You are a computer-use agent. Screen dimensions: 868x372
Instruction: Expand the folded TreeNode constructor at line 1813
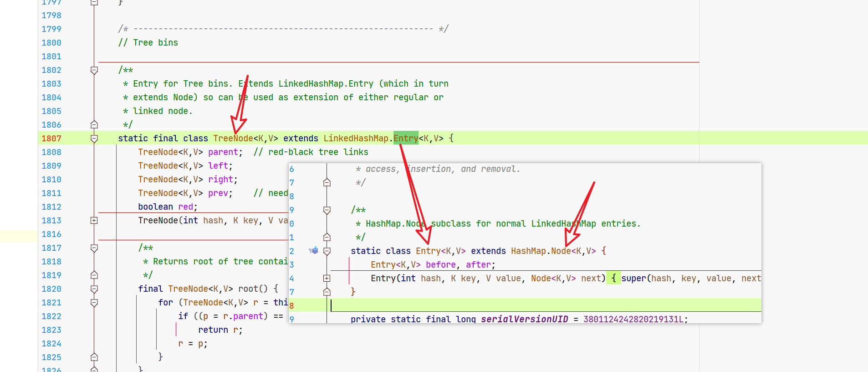(94, 221)
